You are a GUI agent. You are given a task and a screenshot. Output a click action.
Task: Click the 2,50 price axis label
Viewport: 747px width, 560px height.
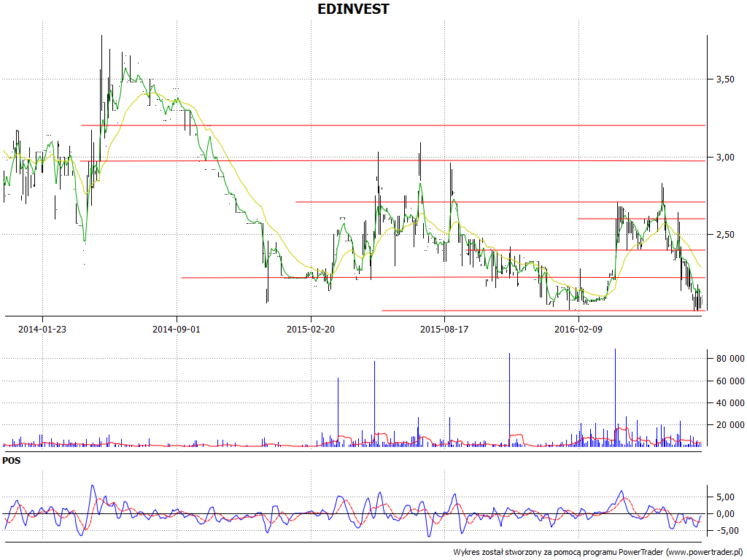click(x=725, y=235)
